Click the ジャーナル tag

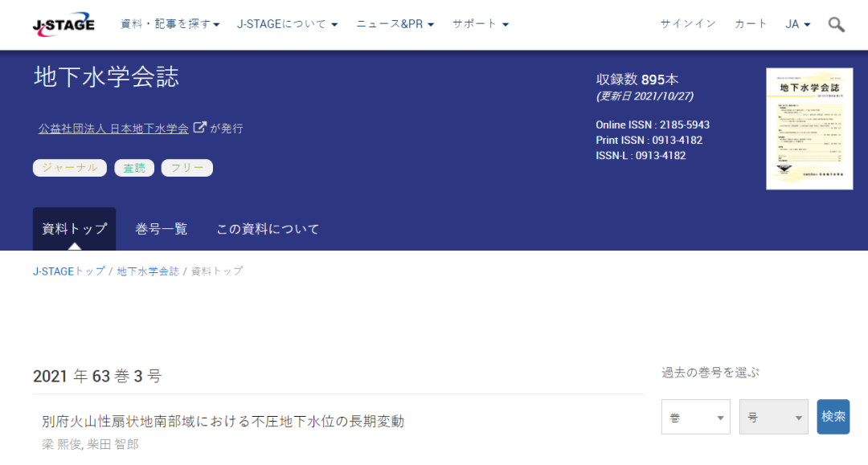pos(70,168)
